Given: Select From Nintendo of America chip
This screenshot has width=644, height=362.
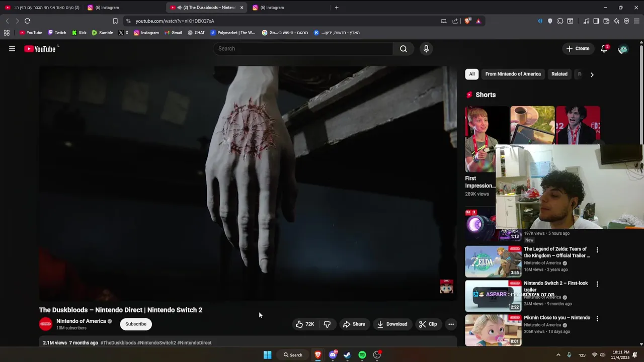Looking at the screenshot, I should click(x=513, y=74).
